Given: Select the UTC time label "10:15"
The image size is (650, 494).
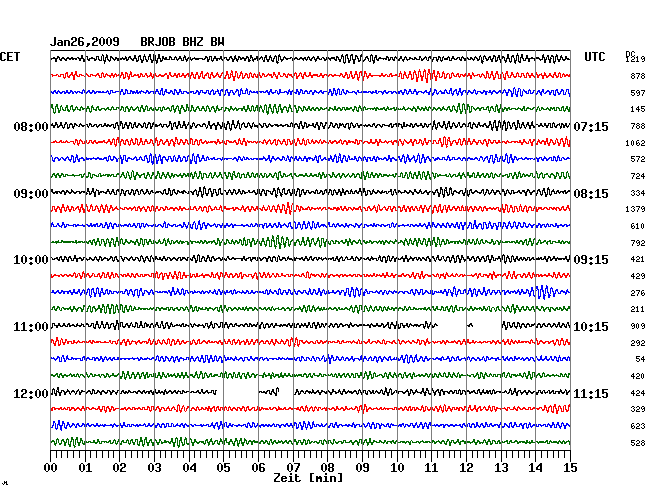Looking at the screenshot, I should [x=591, y=327].
